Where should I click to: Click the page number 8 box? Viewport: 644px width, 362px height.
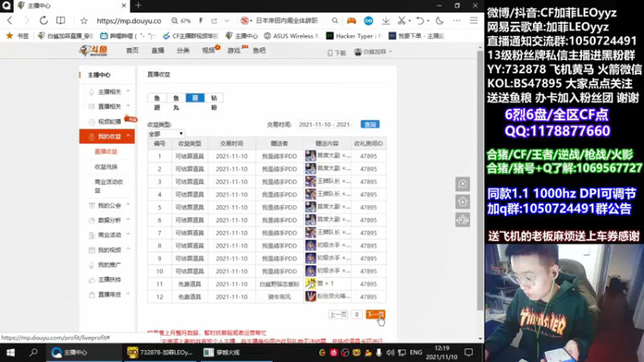tap(357, 315)
